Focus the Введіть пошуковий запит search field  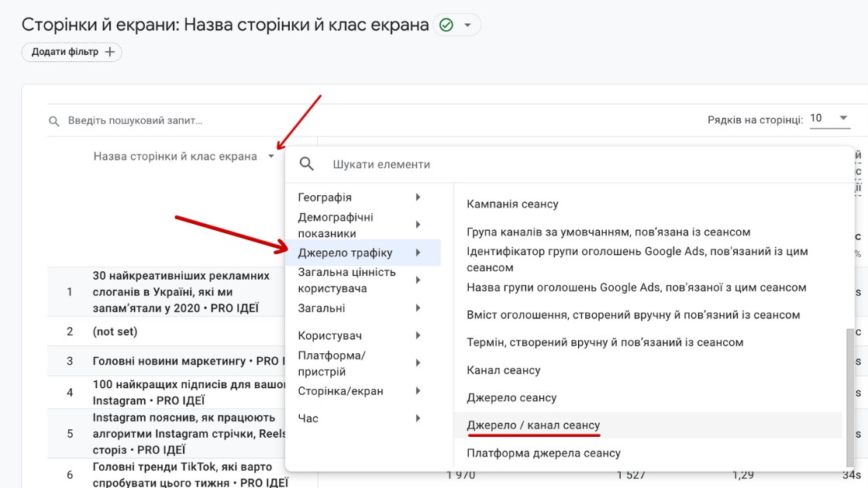pos(135,121)
